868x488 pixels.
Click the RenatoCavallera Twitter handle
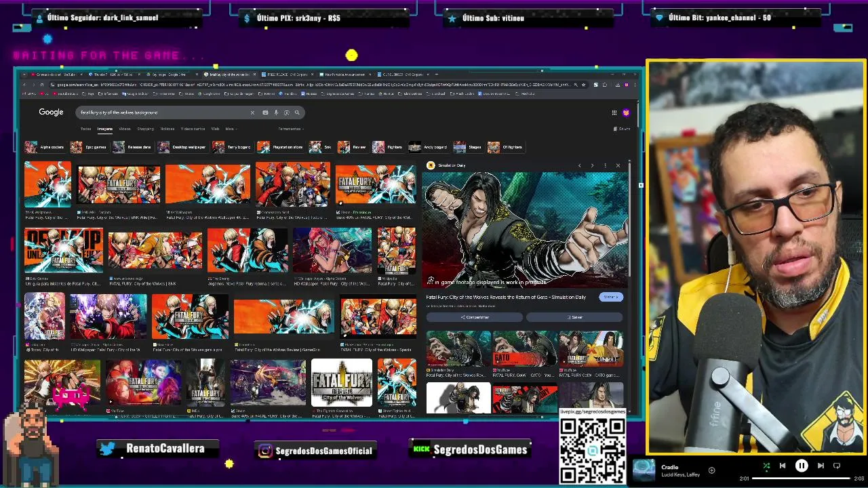coord(165,449)
